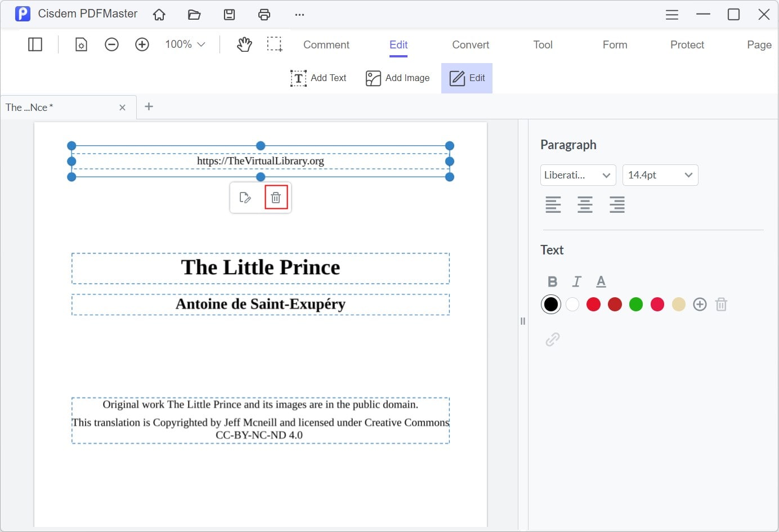Screen dimensions: 779x532
Task: Switch to the Comment tab
Action: (326, 45)
